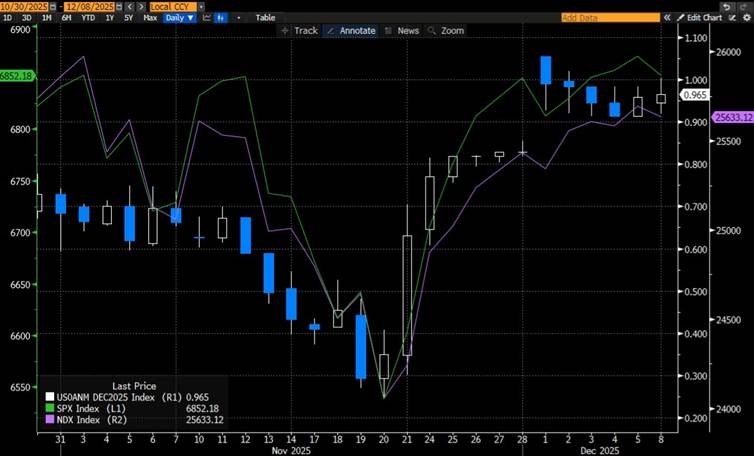Open the News overlay tool
This screenshot has width=754, height=456.
tap(402, 30)
